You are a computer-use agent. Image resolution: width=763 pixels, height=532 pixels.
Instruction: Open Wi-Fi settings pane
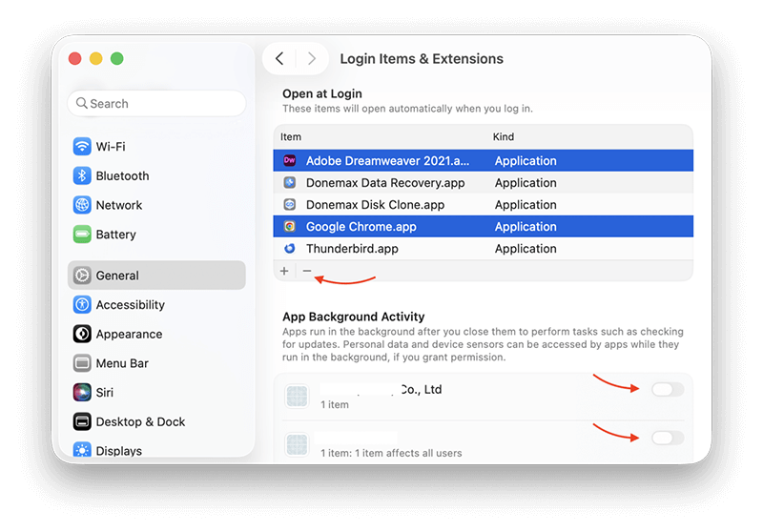(x=156, y=147)
